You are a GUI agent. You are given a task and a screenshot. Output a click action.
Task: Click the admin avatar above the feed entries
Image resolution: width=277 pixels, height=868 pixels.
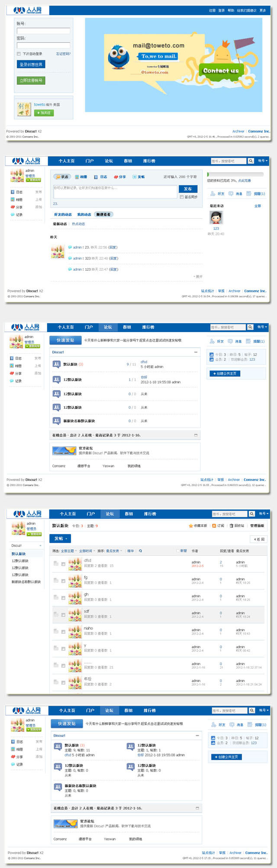coord(58,251)
